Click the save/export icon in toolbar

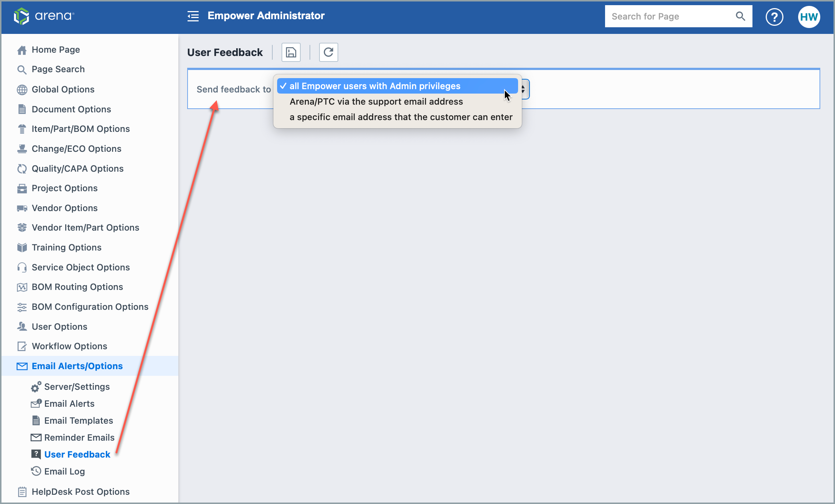[291, 52]
